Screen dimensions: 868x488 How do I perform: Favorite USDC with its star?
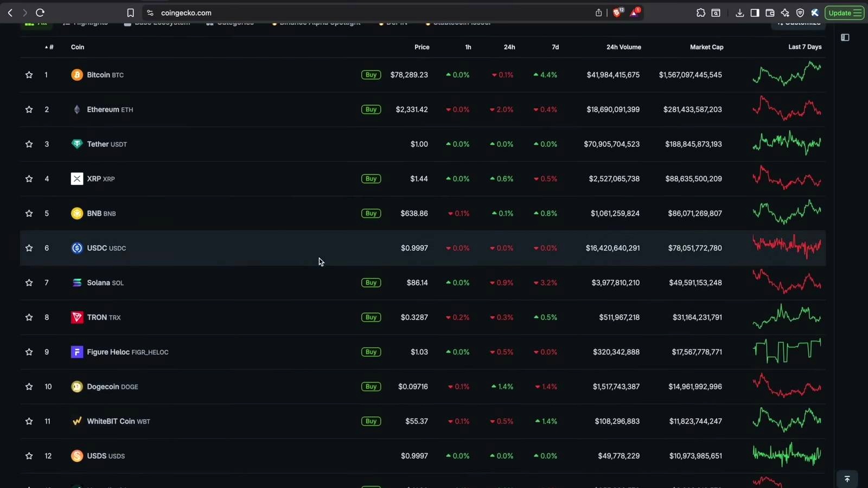pyautogui.click(x=29, y=248)
